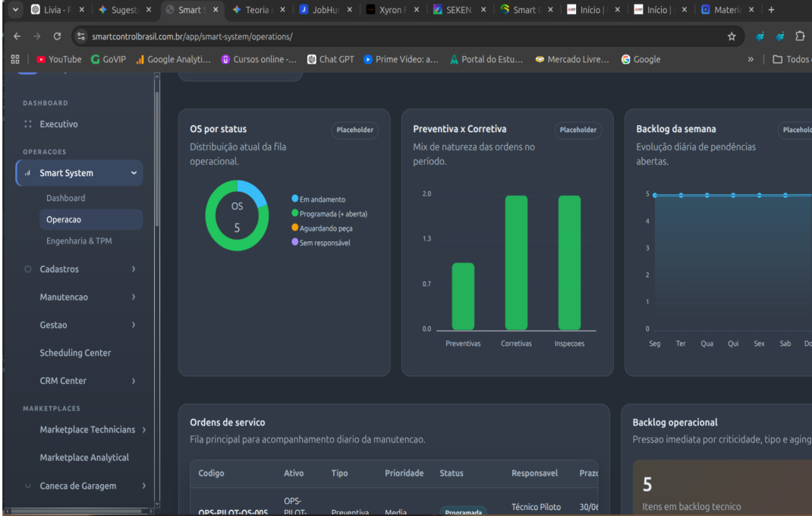This screenshot has width=812, height=516.
Task: Click the Codigo column header
Action: (211, 473)
